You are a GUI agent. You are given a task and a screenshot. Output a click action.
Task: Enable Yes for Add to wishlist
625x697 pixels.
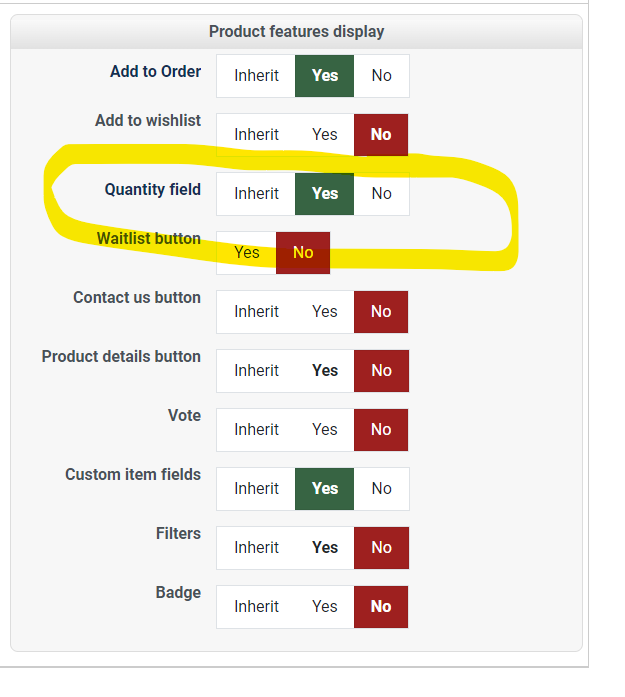(324, 135)
